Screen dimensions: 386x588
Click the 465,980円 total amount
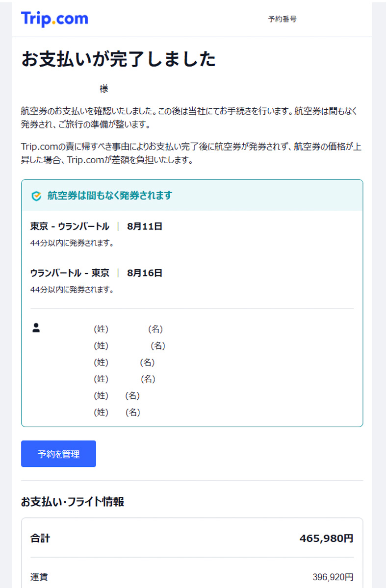326,539
